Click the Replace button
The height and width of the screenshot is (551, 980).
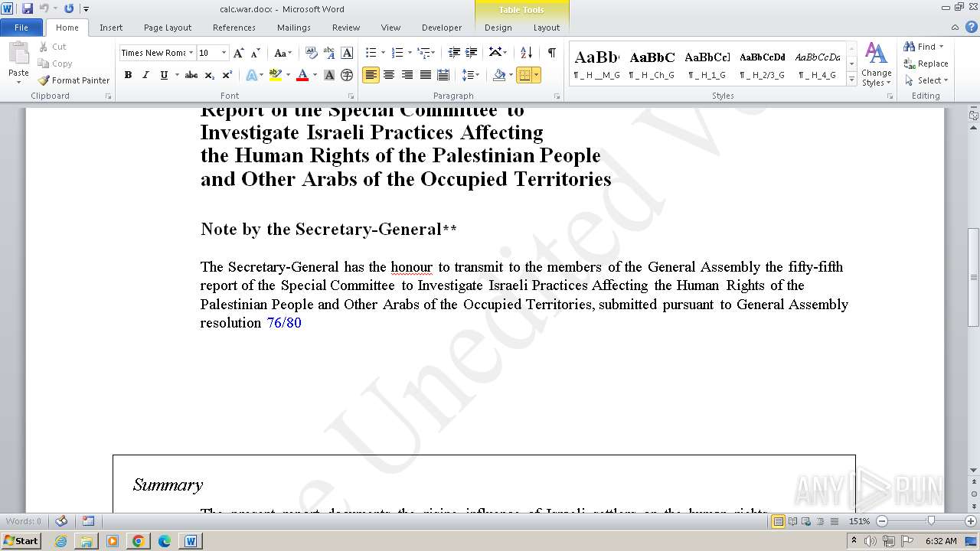point(926,64)
